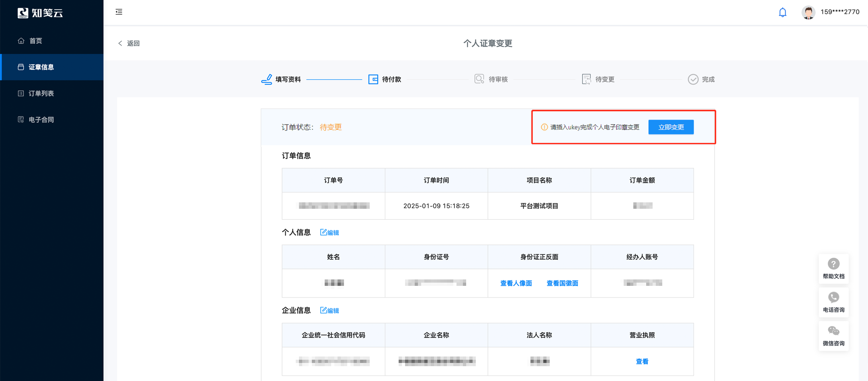Viewport: 868px width, 381px height.
Task: Select the 完成 step label
Action: [708, 79]
